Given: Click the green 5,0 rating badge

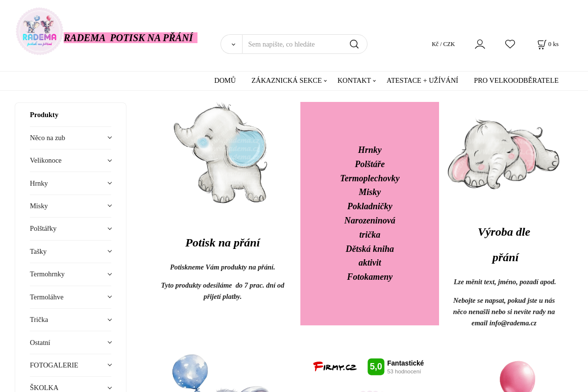Looking at the screenshot, I should [376, 367].
